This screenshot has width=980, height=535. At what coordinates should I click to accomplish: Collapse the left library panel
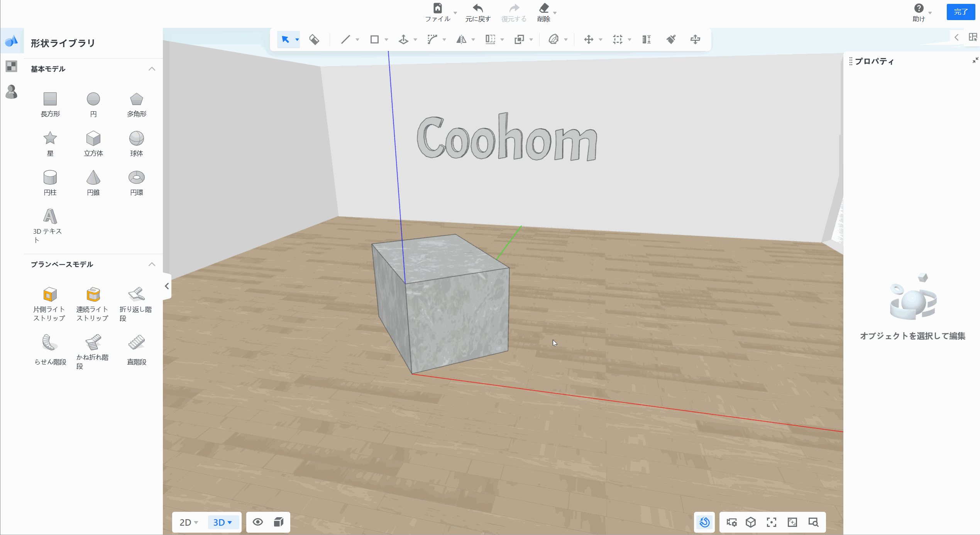(x=167, y=286)
